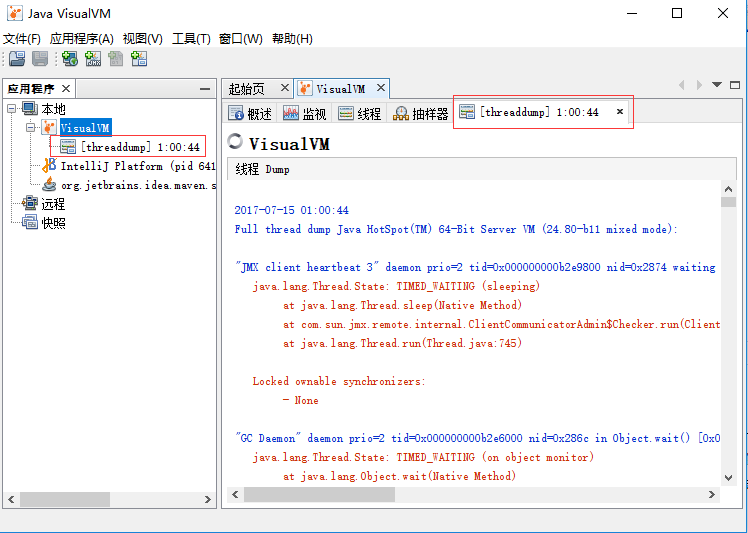
Task: Switch to the 线程 subtab
Action: pos(360,114)
